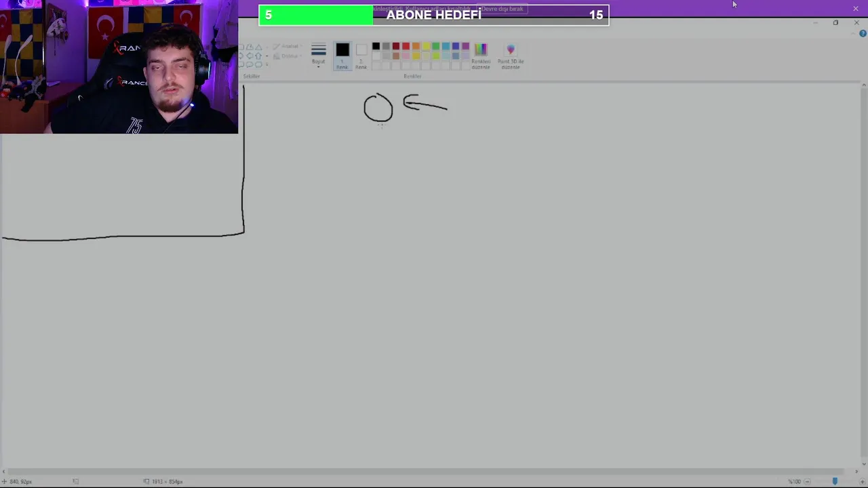Viewport: 868px width, 488px height.
Task: Click the horizontal scrollbar right arrow
Action: 856,472
